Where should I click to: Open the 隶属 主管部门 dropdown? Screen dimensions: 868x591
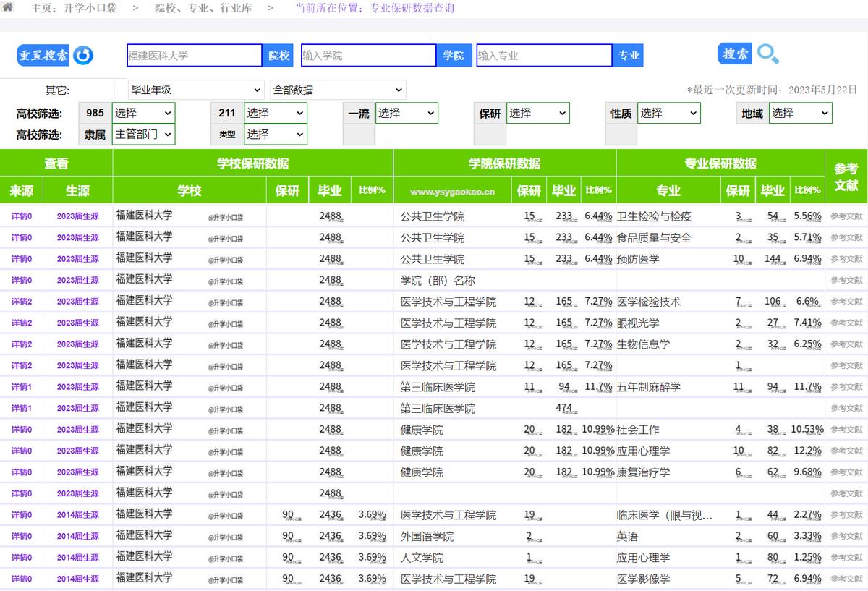(x=143, y=135)
